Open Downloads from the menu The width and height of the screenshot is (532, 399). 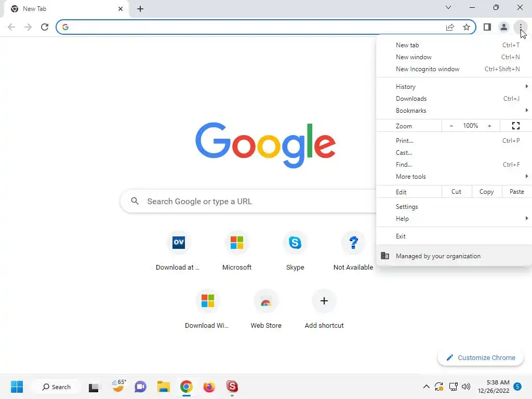[x=454, y=99]
